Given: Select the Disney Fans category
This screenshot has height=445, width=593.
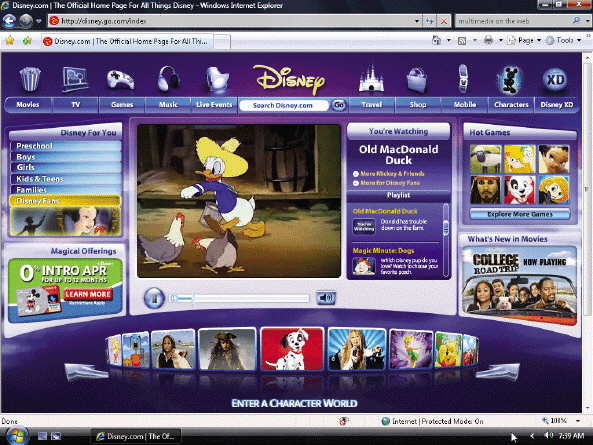Looking at the screenshot, I should coord(65,201).
